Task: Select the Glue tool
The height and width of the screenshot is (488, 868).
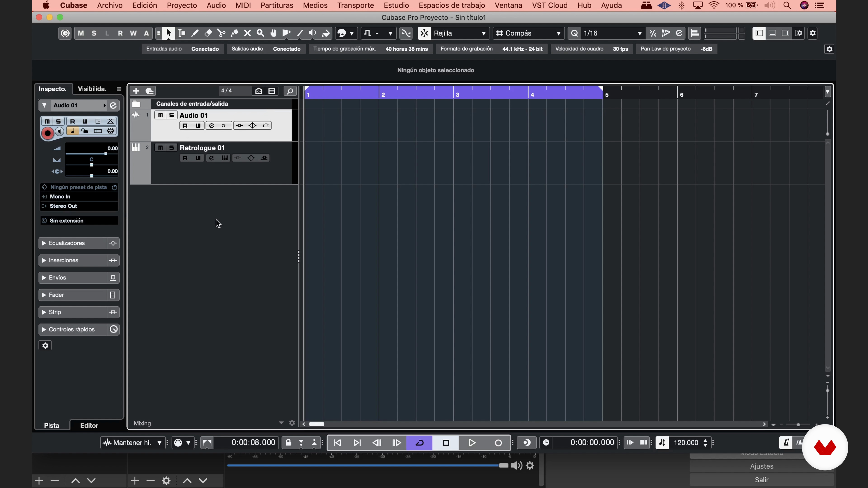Action: click(234, 33)
